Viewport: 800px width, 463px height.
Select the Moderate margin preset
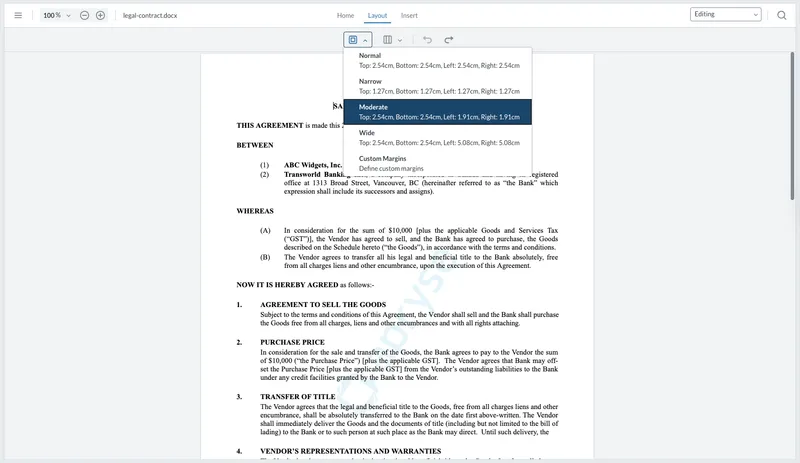click(x=438, y=112)
